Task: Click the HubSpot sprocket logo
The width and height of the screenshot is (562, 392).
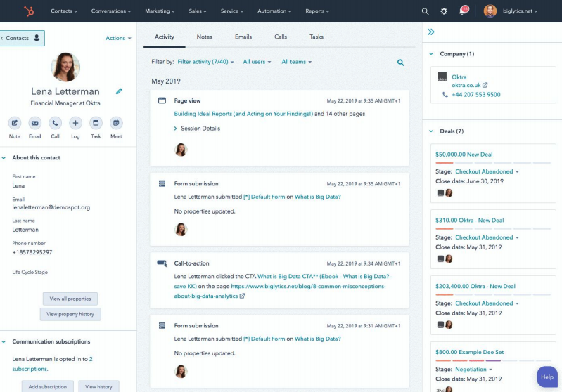Action: tap(29, 11)
